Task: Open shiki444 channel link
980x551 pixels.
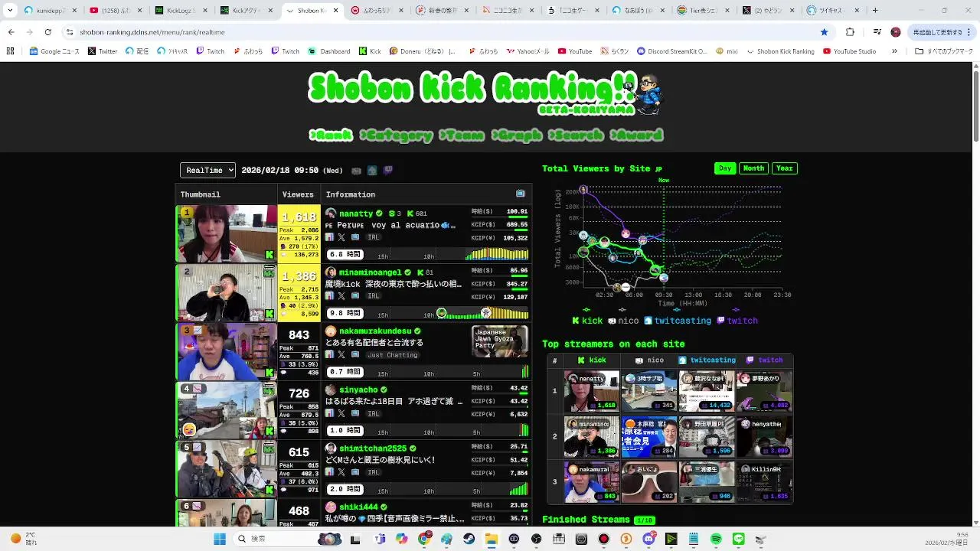Action: click(358, 507)
